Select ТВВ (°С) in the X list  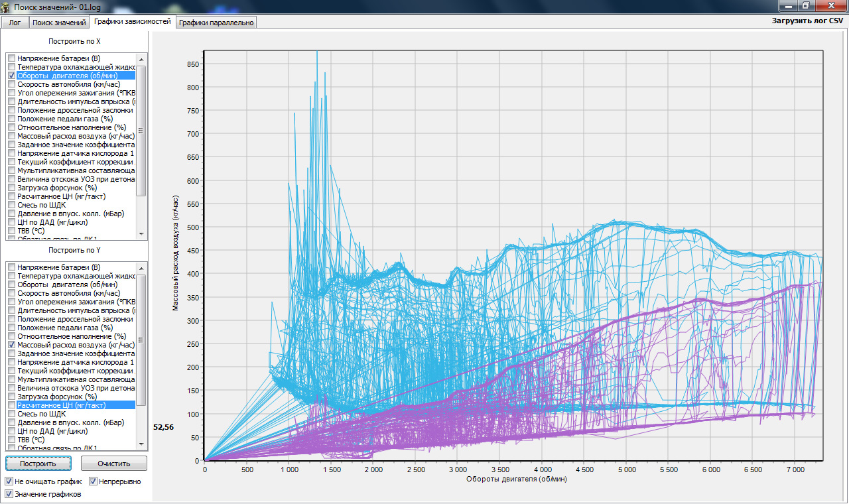pos(31,231)
